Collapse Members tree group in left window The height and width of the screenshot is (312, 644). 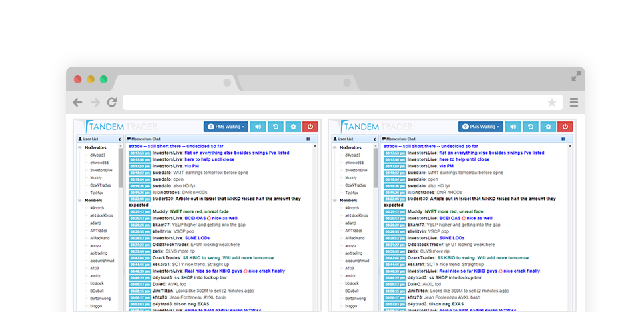click(79, 201)
